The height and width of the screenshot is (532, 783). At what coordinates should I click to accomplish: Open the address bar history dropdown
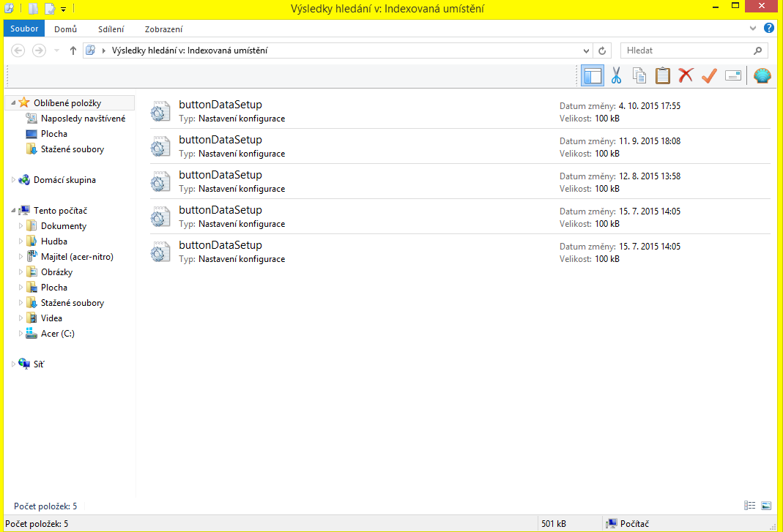click(586, 50)
